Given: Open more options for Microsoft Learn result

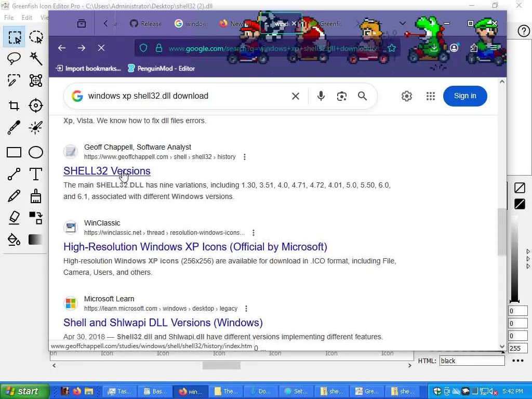Looking at the screenshot, I should click(246, 309).
